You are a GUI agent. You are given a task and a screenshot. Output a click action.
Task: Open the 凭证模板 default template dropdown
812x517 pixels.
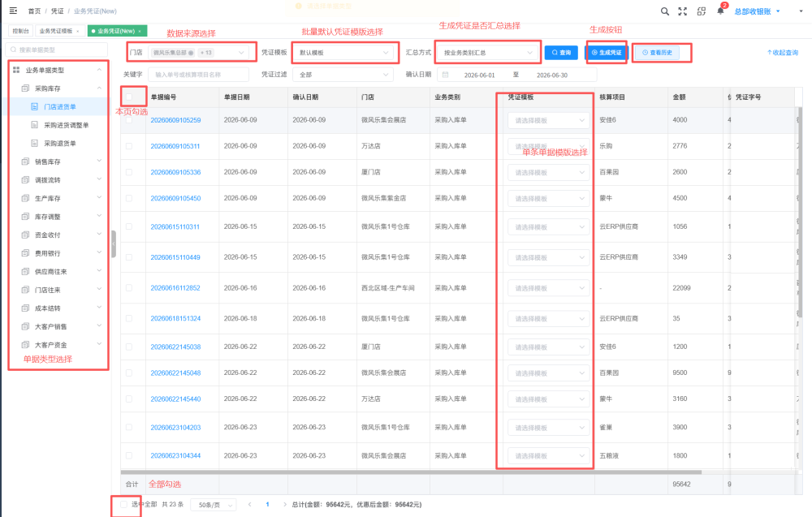click(343, 52)
